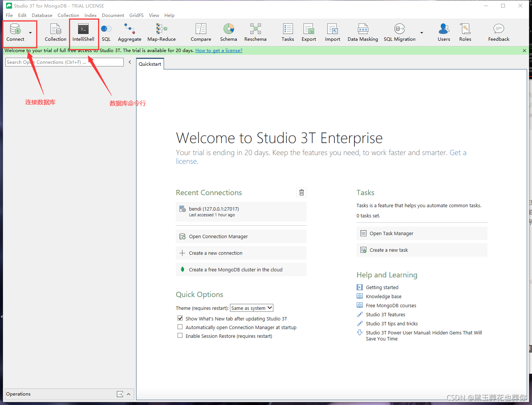Dismiss the trial banner with X

tap(524, 51)
